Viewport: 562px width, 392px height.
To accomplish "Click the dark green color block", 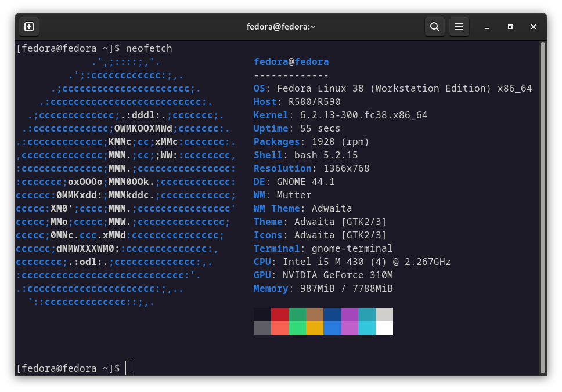I will [297, 315].
